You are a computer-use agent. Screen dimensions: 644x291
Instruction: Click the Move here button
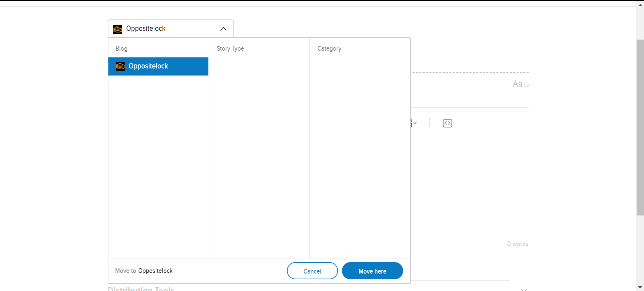coord(372,271)
